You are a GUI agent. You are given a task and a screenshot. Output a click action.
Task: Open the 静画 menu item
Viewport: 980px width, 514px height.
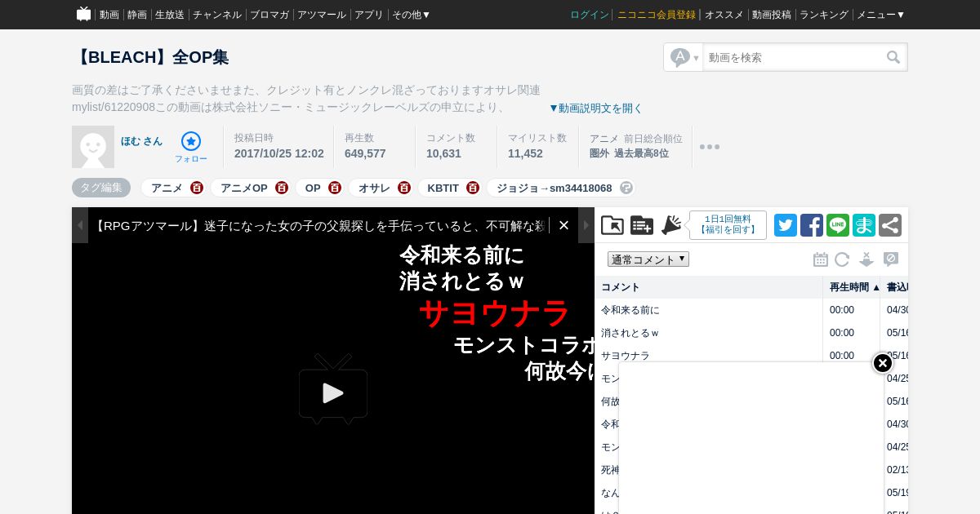[x=137, y=15]
